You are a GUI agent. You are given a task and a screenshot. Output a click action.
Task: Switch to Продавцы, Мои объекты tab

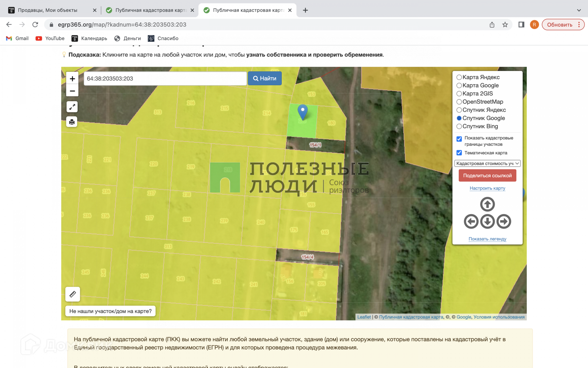coord(48,10)
